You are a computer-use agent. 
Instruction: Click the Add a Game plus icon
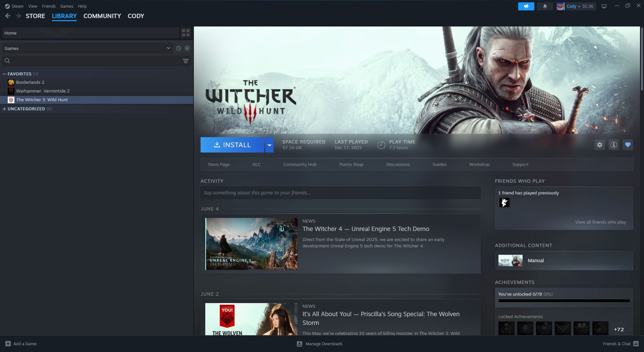coord(8,344)
